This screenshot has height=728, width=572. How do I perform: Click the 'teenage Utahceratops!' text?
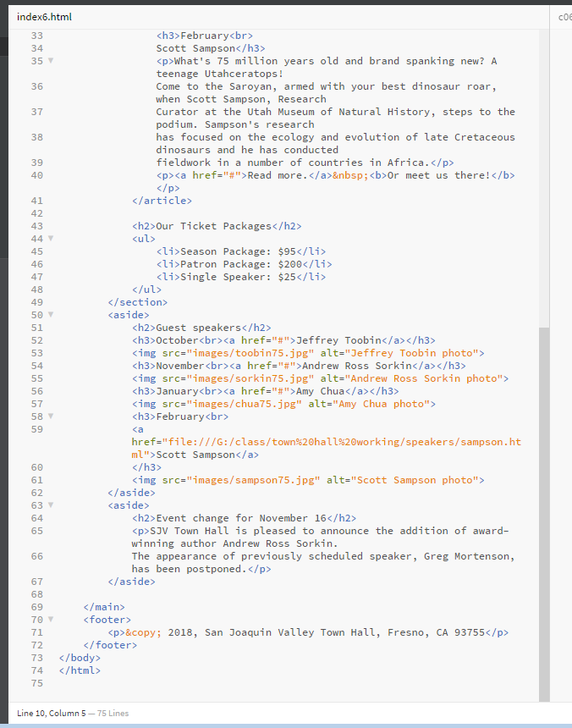[x=219, y=74]
